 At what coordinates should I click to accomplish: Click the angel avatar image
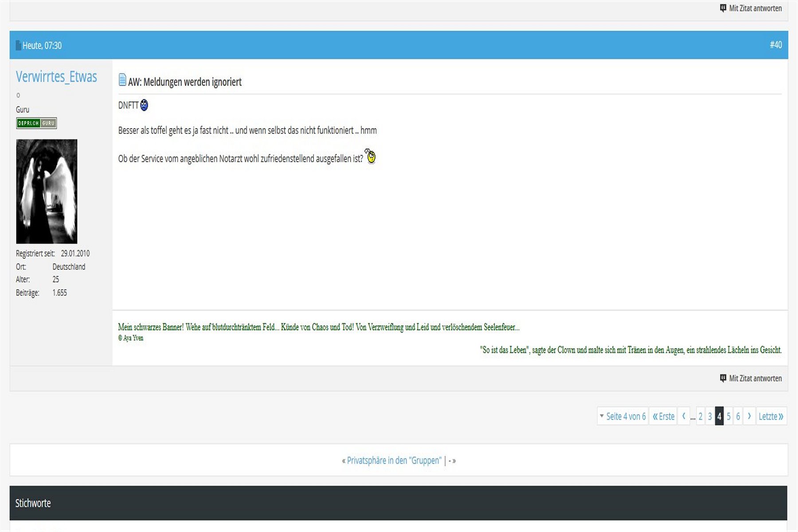coord(47,191)
